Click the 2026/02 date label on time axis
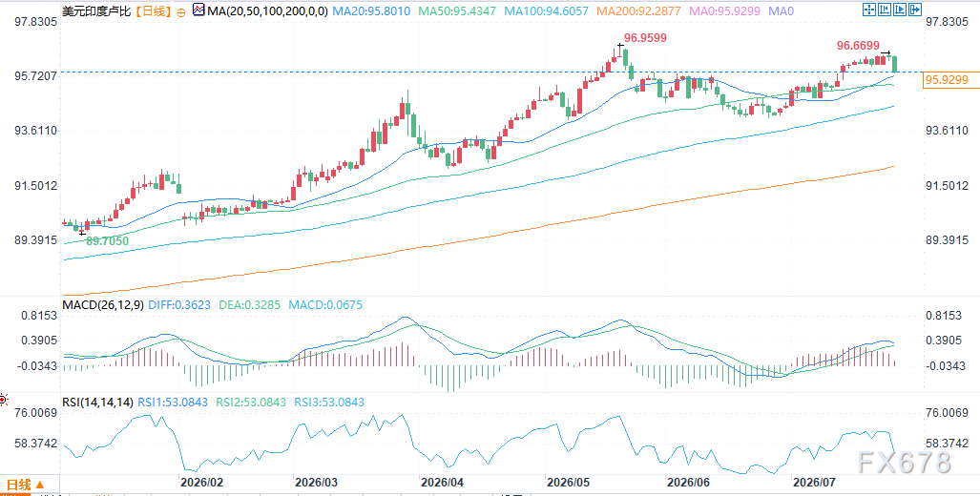 [x=200, y=483]
